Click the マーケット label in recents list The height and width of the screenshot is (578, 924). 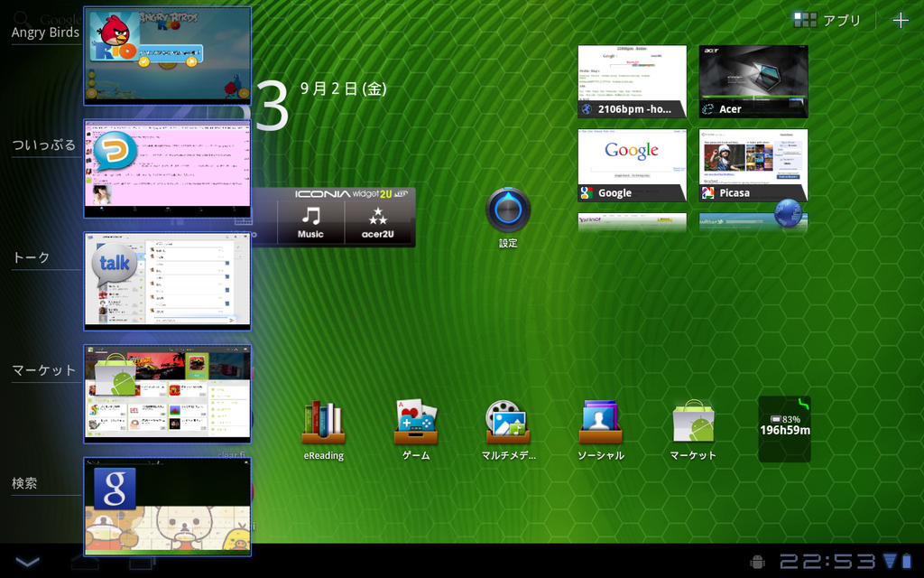point(44,370)
